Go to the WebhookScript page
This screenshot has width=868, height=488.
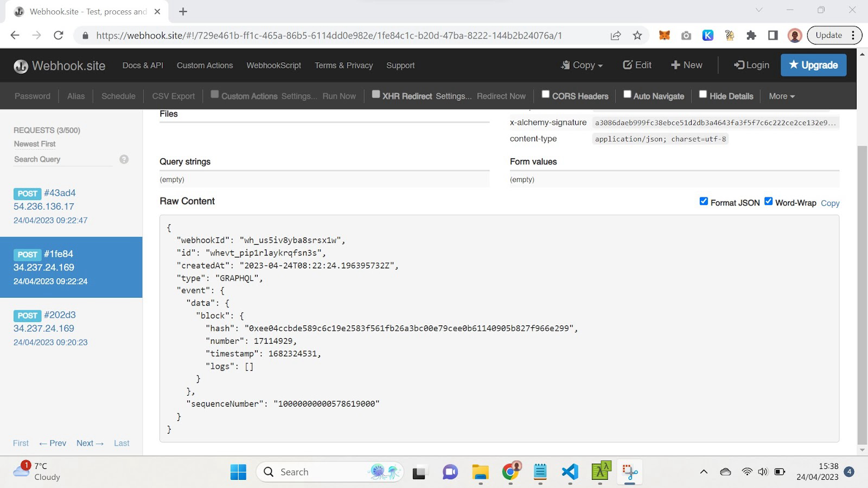tap(273, 65)
